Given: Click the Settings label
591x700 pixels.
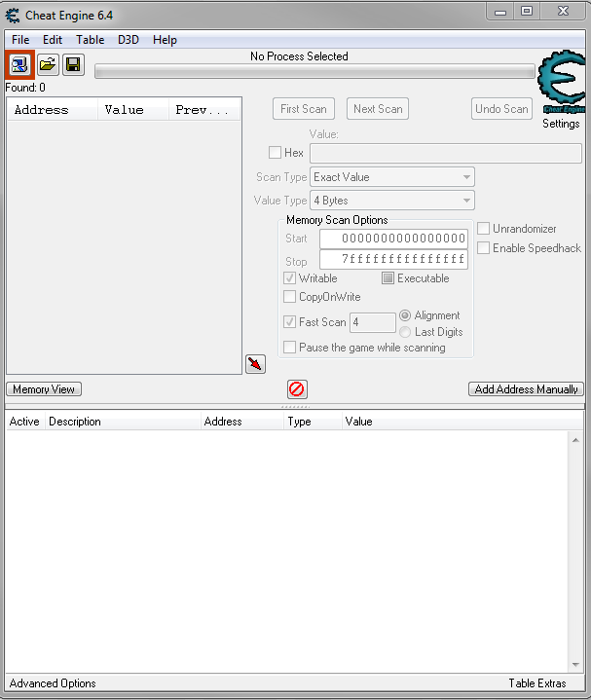Looking at the screenshot, I should click(561, 124).
